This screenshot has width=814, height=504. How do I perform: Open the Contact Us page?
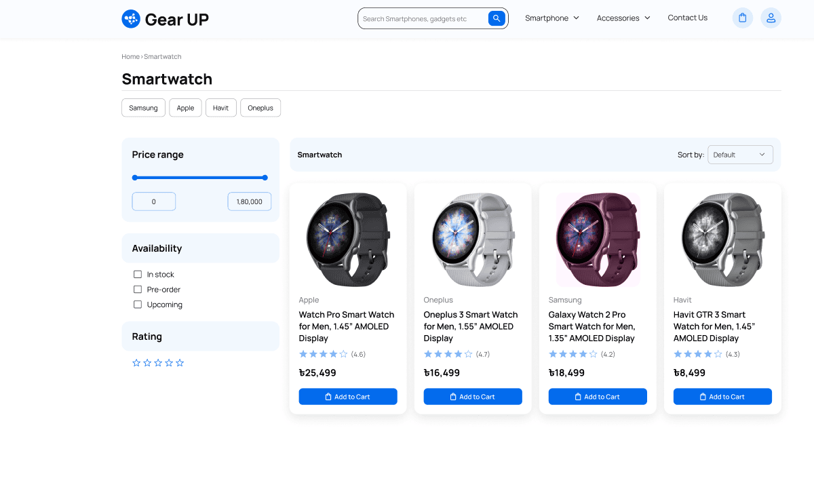687,18
